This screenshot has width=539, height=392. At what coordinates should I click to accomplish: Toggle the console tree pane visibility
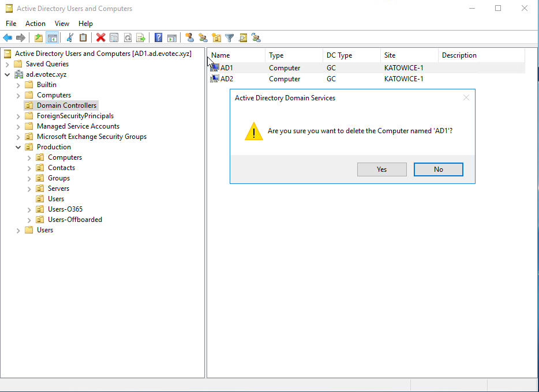coord(53,37)
